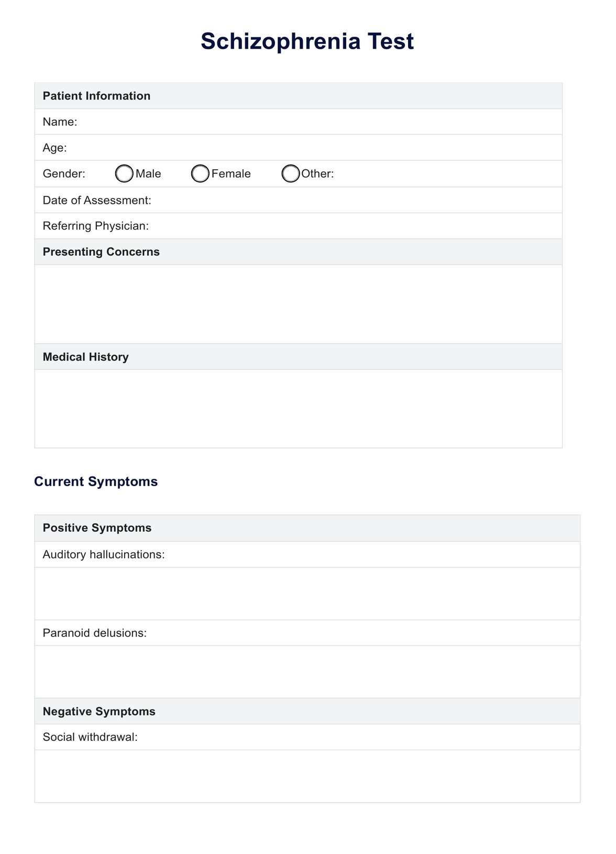Viewport: 616px width, 854px height.
Task: Click the Medical History text area
Action: point(298,409)
